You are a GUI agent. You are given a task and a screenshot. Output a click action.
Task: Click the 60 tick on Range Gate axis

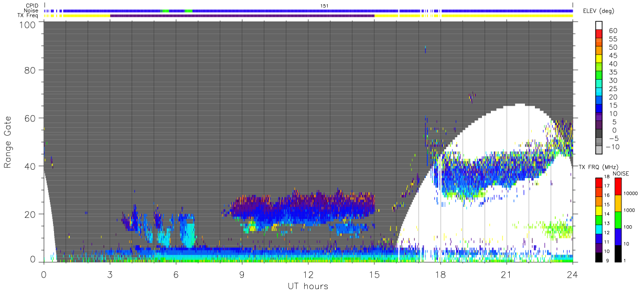(x=30, y=118)
